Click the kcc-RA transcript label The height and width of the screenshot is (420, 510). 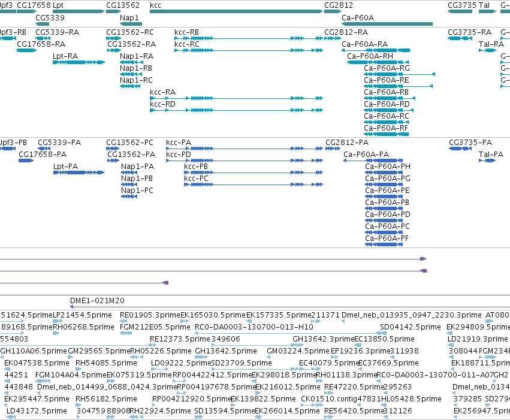tap(162, 92)
